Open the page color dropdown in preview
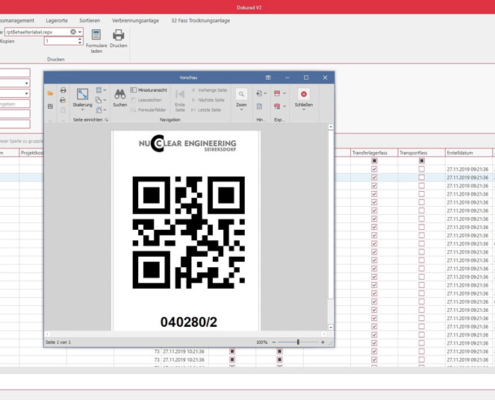The height and width of the screenshot is (400, 495). point(261,94)
